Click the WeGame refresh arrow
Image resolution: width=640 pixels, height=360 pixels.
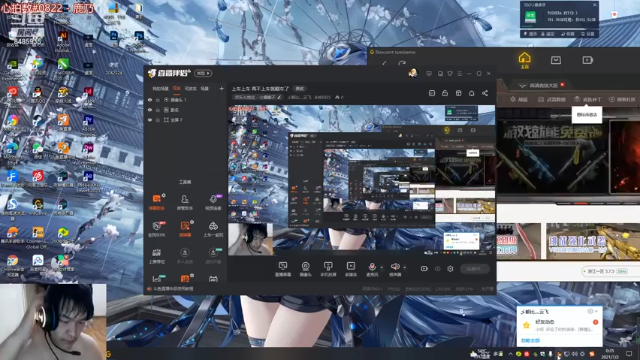(402, 64)
